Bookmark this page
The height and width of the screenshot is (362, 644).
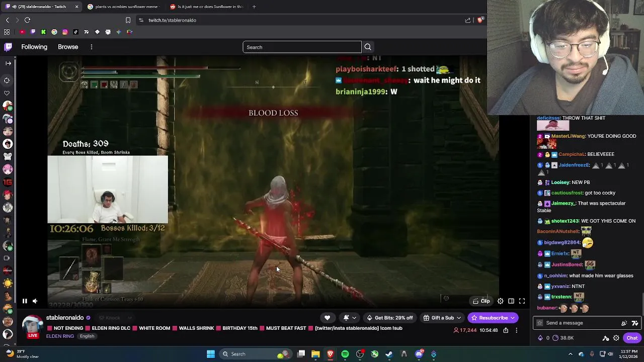point(128,20)
